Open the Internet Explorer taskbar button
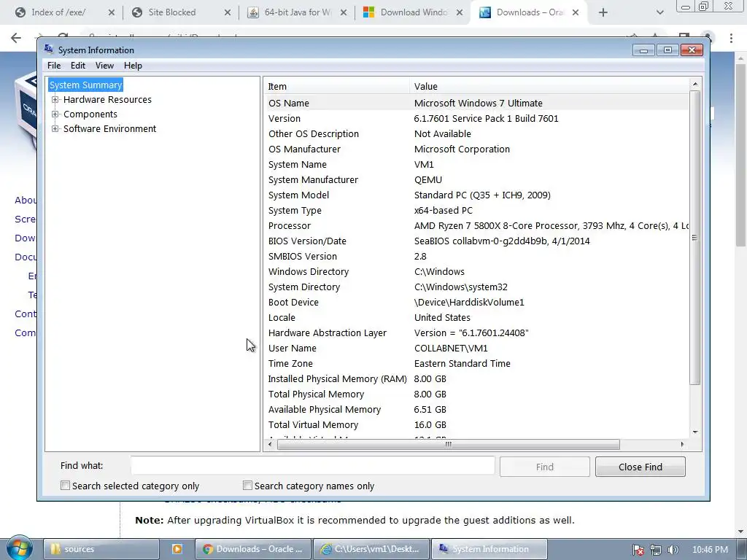The image size is (747, 560). click(371, 549)
